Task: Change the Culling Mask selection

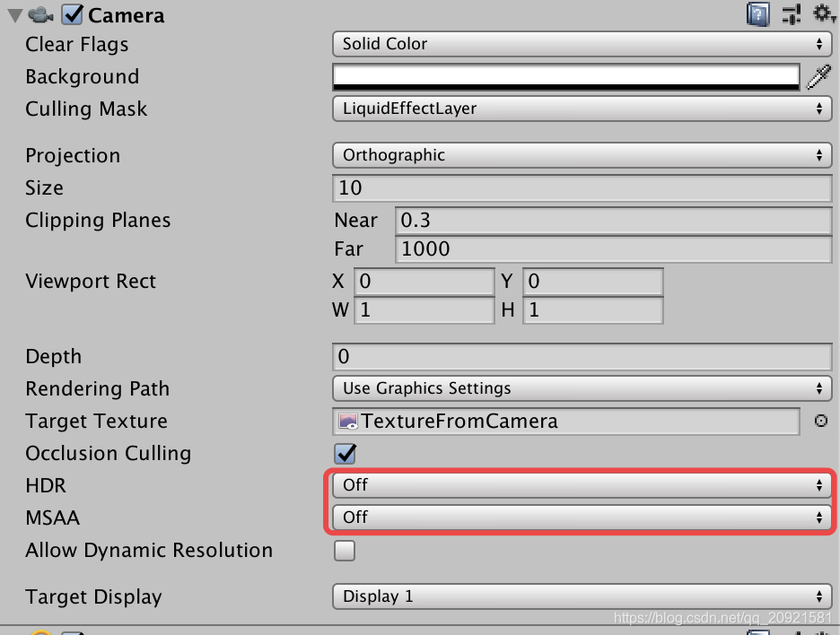Action: (582, 109)
